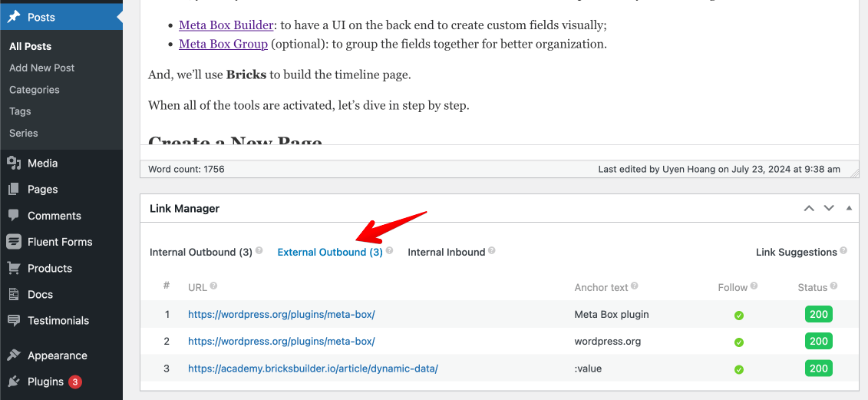Click the 200 status badge in row 1

click(x=818, y=314)
